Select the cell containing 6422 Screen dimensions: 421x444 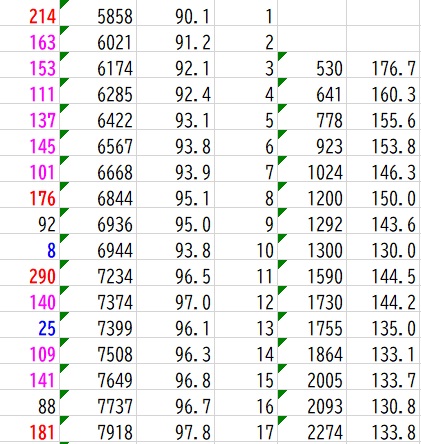pyautogui.click(x=98, y=117)
